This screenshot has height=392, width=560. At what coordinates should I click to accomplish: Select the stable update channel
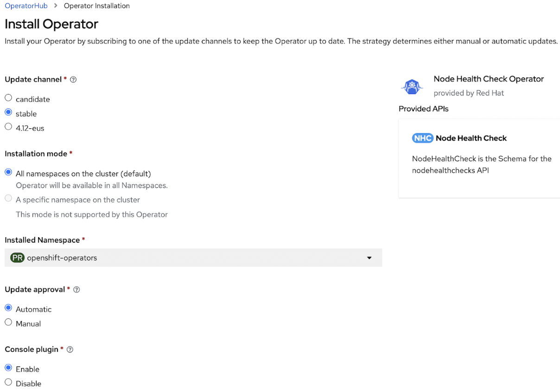pyautogui.click(x=8, y=113)
